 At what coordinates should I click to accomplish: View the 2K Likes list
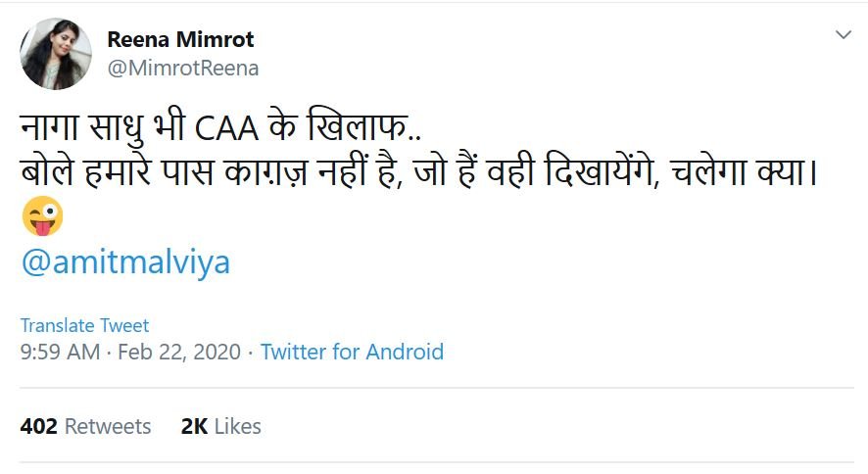tap(221, 426)
